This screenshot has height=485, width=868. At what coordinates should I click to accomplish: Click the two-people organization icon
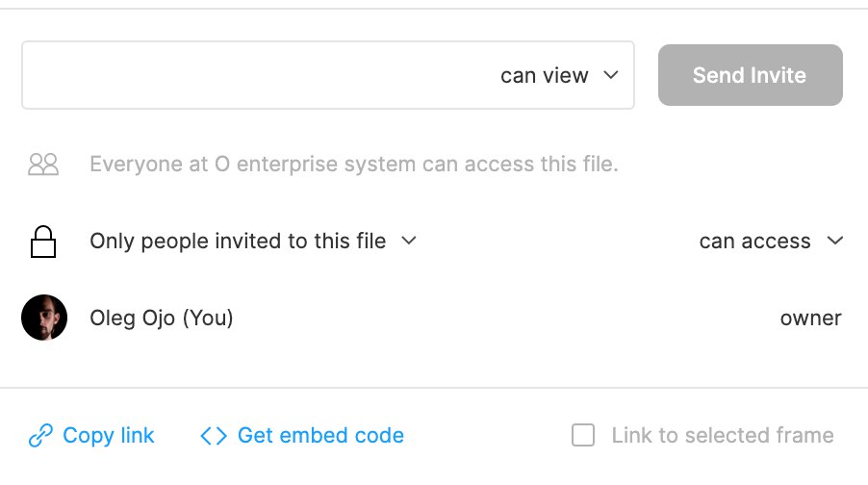[43, 164]
